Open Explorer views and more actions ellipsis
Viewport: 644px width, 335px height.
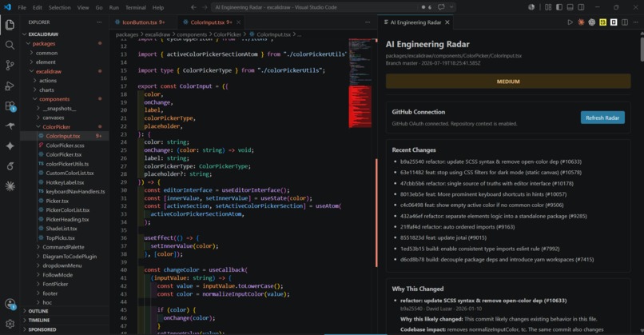point(99,22)
